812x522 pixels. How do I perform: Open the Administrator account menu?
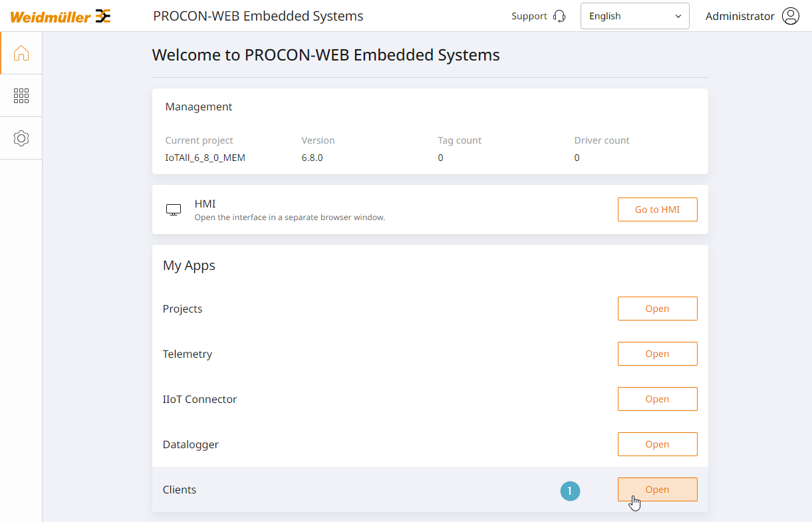pyautogui.click(x=752, y=16)
